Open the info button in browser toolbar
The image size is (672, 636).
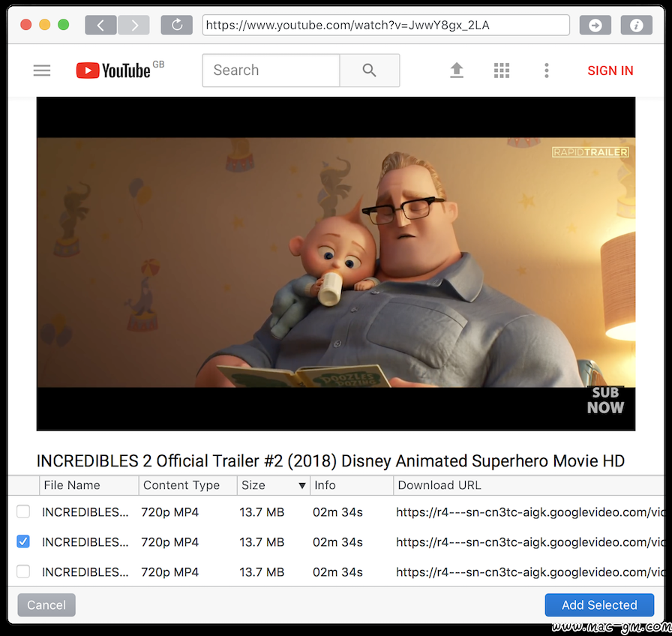(637, 25)
